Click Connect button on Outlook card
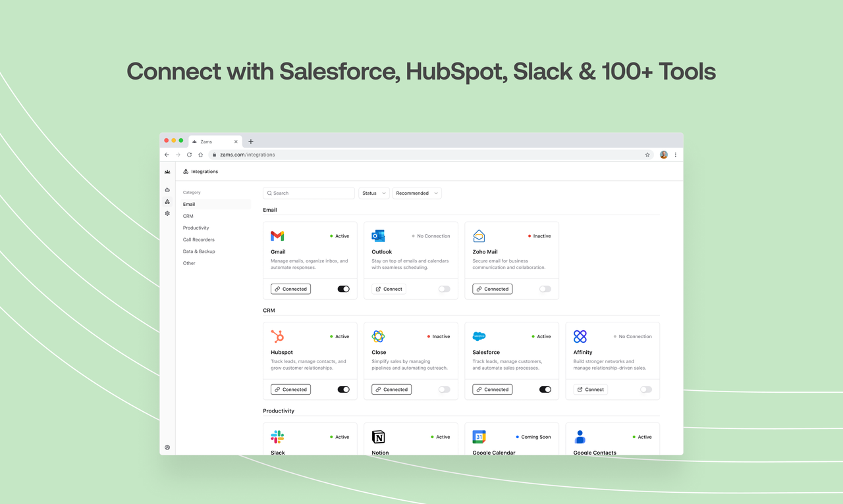The width and height of the screenshot is (843, 504). [x=389, y=289]
